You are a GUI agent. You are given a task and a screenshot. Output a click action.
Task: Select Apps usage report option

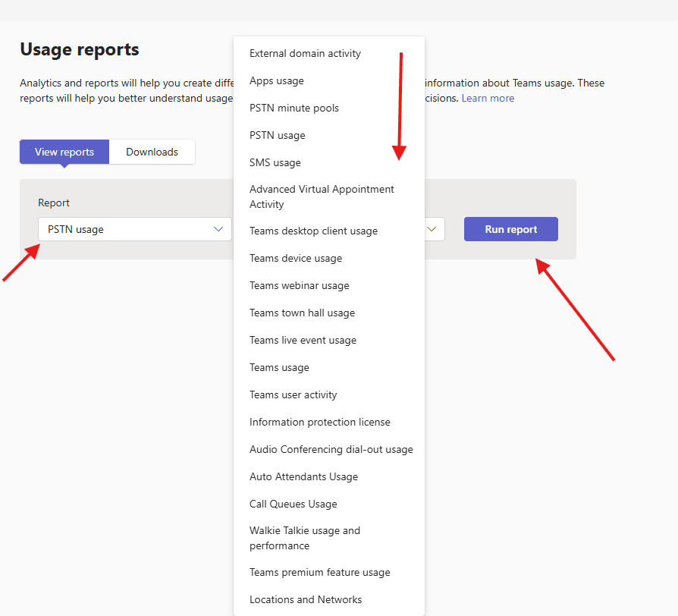[x=277, y=81]
